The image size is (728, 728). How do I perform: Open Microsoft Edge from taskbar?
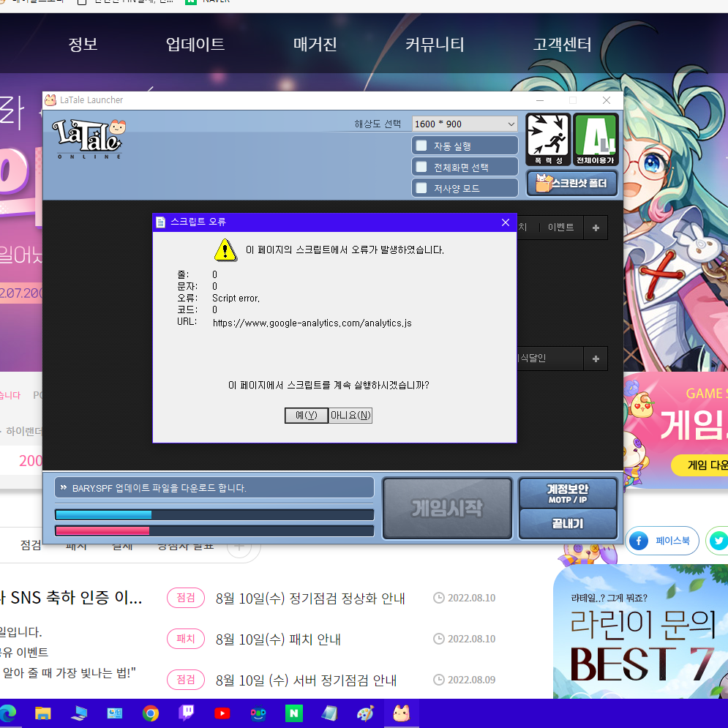[x=8, y=713]
